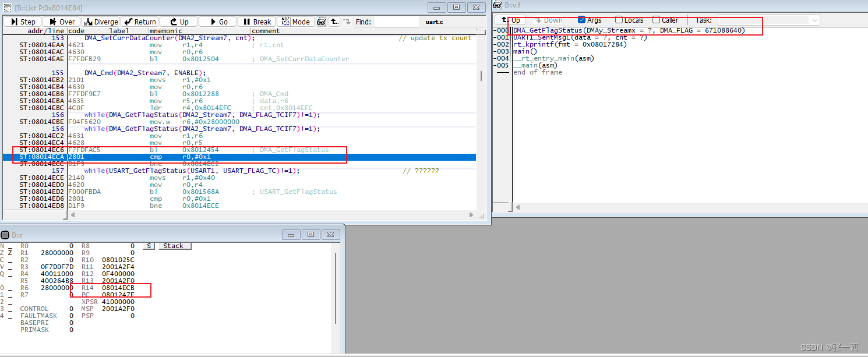Select frame main() in stack list

pos(525,51)
